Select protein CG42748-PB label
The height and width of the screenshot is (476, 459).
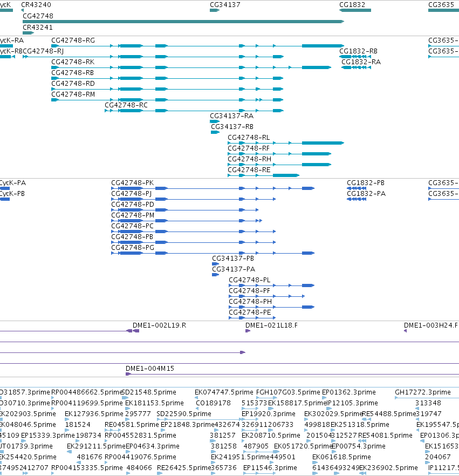click(x=132, y=237)
